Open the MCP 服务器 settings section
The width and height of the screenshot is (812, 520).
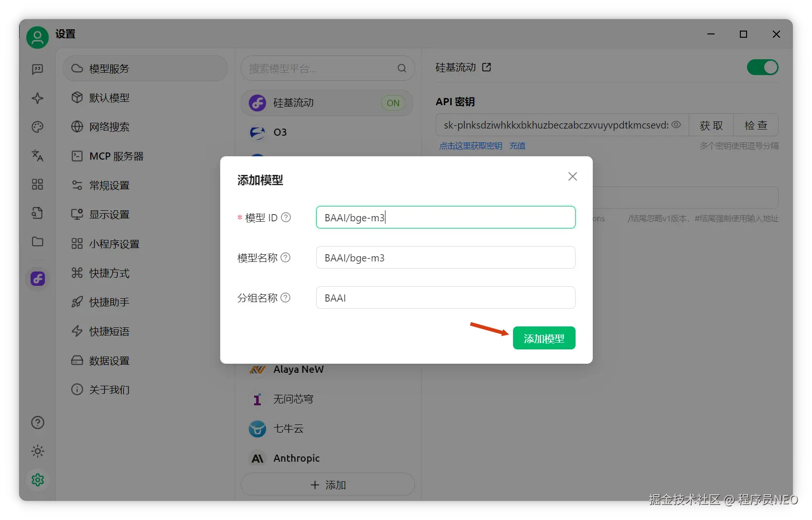(145, 156)
